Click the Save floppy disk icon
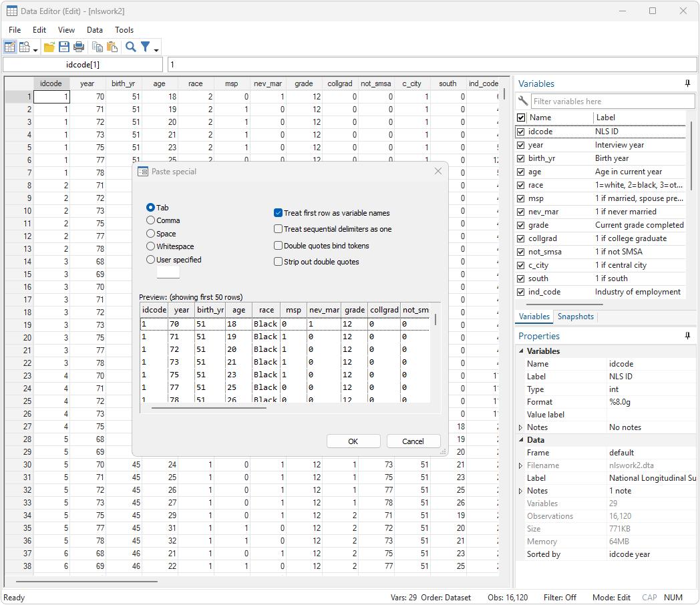The height and width of the screenshot is (605, 700). pos(64,46)
